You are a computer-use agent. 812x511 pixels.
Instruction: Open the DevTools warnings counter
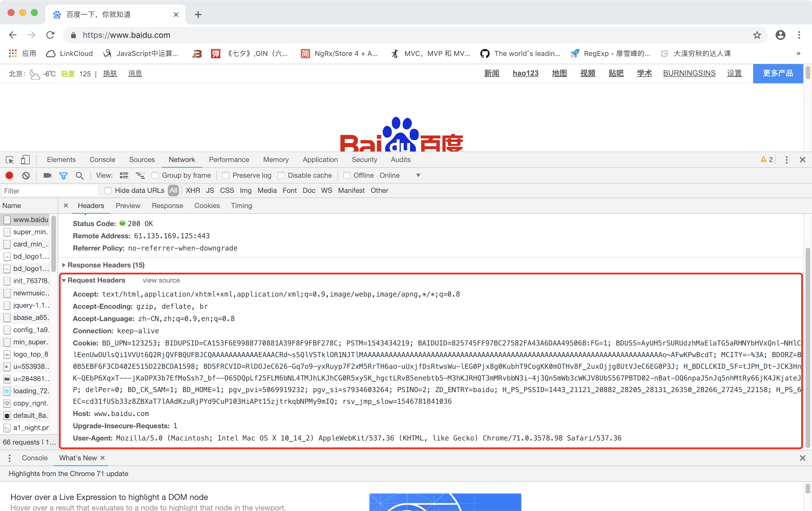coord(767,159)
